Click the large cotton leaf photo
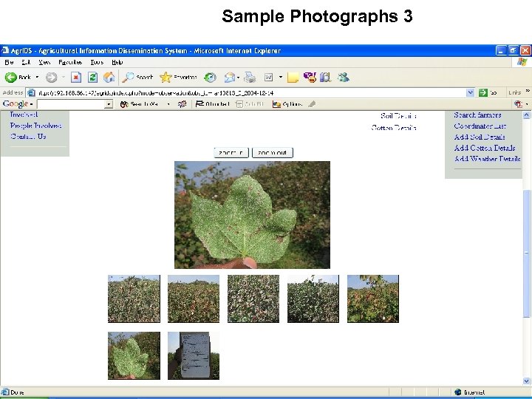 pyautogui.click(x=252, y=215)
